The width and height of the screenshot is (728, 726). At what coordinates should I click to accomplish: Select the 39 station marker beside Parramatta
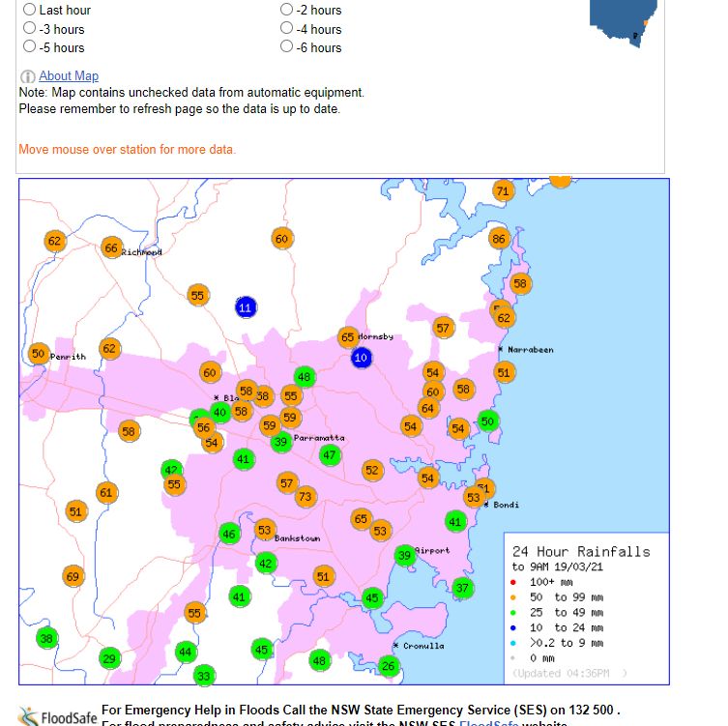tap(281, 442)
